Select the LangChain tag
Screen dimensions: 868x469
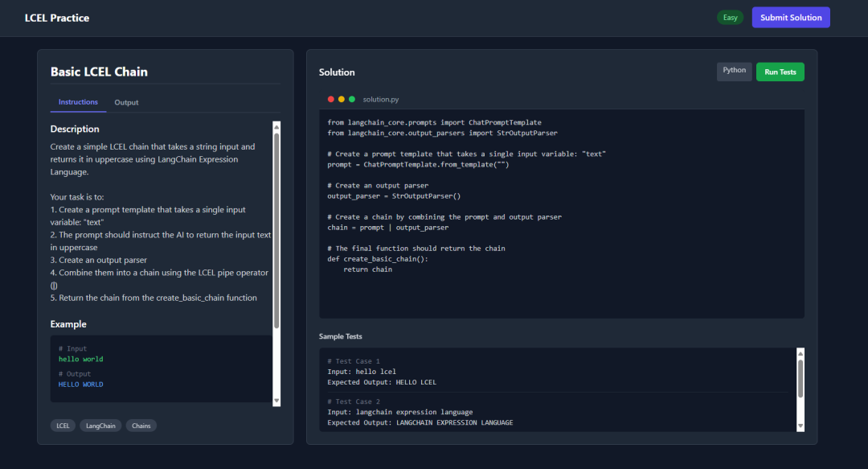[x=100, y=426]
